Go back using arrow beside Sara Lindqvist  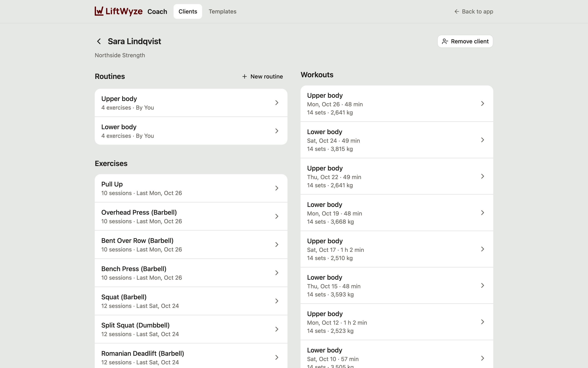(x=99, y=41)
